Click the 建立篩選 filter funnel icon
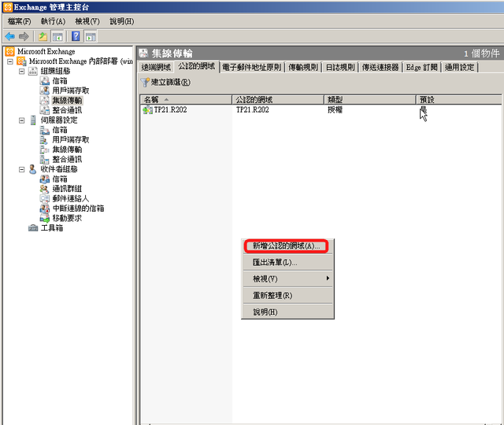The image size is (504, 425). point(145,82)
